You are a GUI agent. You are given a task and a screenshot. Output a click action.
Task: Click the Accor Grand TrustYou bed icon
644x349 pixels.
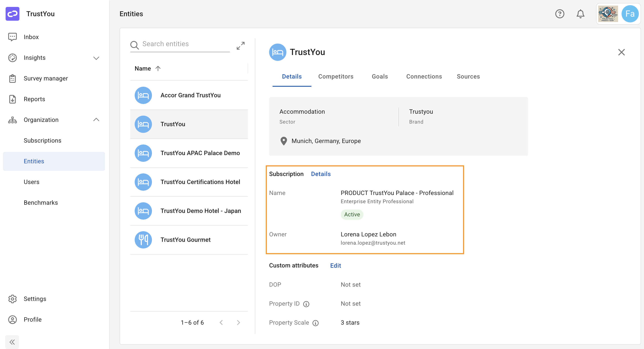click(143, 95)
